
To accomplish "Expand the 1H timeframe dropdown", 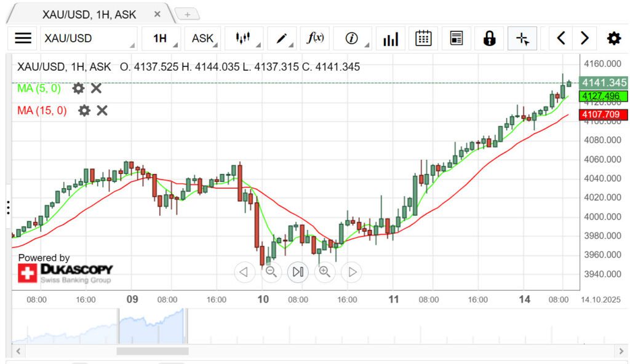I will (x=161, y=38).
